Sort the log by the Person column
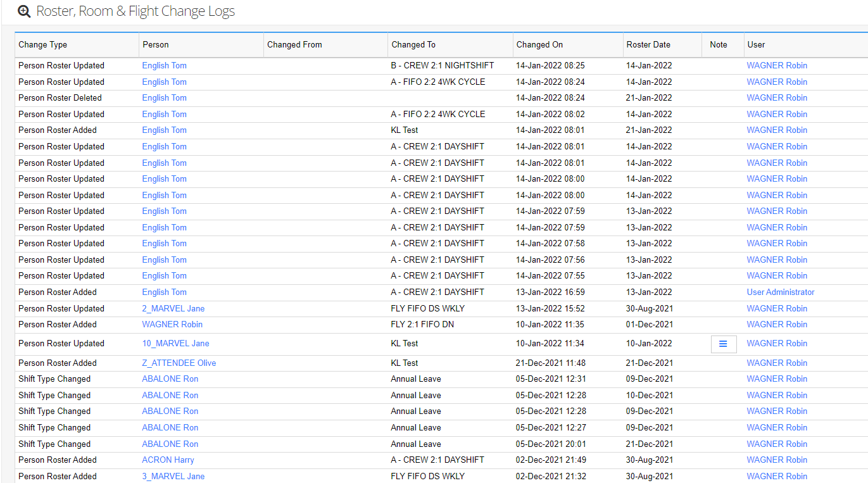Viewport: 868px width, 483px height. (156, 44)
